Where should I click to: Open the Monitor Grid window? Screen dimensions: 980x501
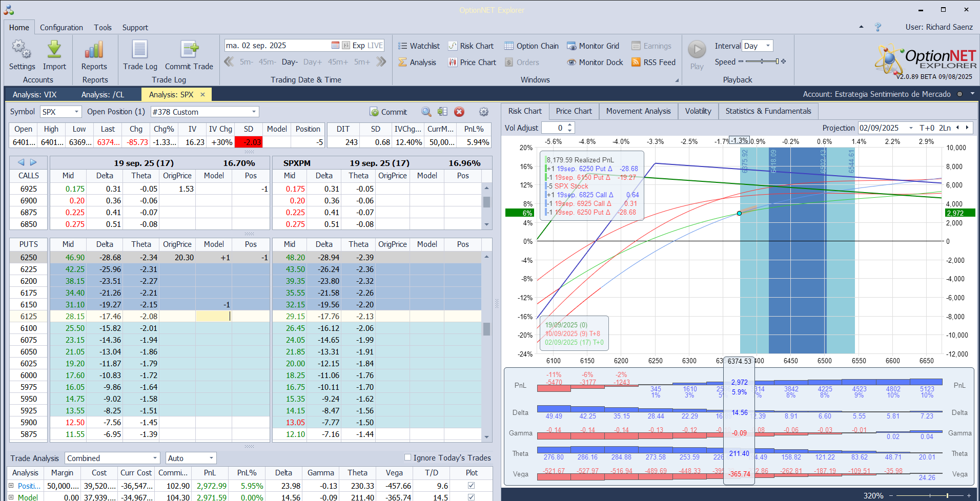(593, 46)
